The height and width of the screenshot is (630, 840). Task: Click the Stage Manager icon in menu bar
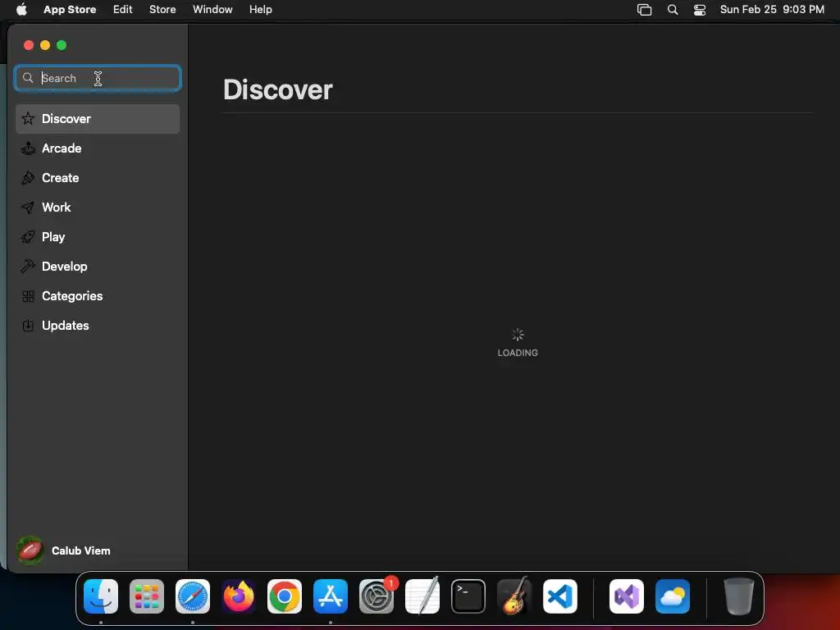pyautogui.click(x=645, y=10)
